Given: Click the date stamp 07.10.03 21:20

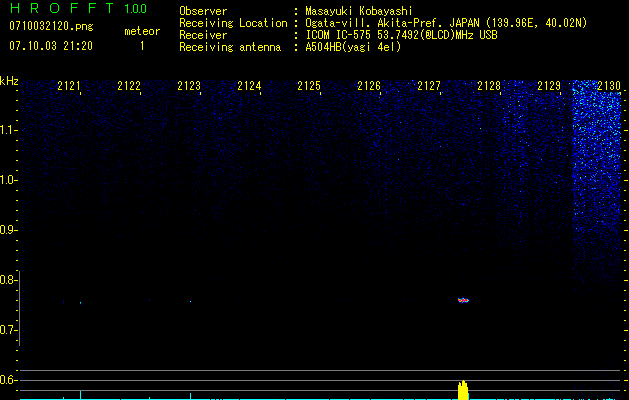Looking at the screenshot, I should pos(51,46).
